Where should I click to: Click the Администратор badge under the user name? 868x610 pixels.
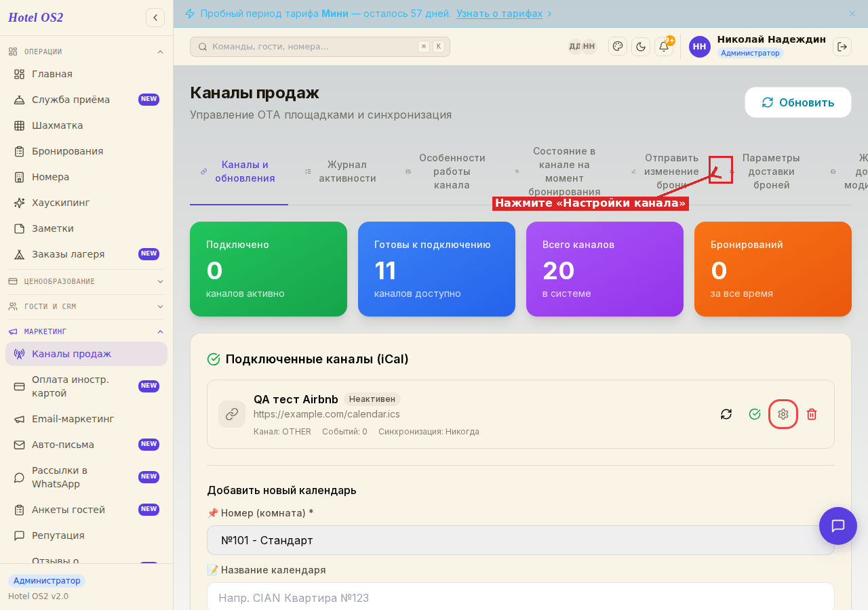[x=750, y=53]
